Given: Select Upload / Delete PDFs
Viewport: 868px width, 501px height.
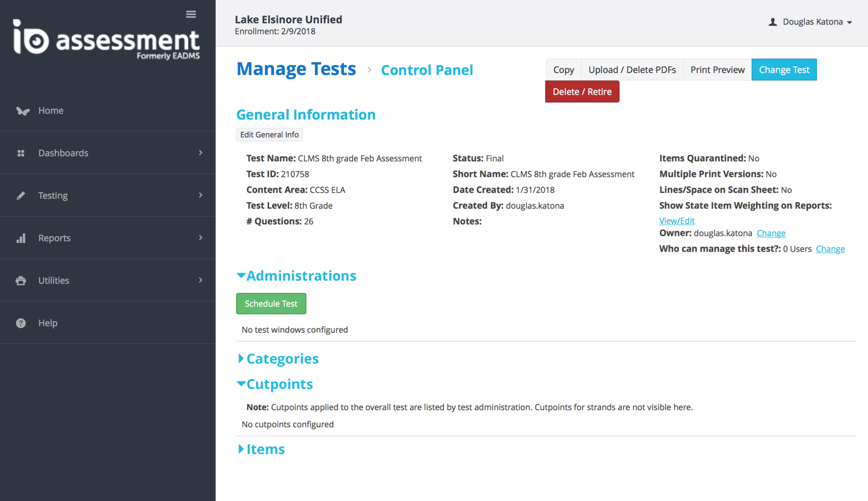Looking at the screenshot, I should pos(632,70).
